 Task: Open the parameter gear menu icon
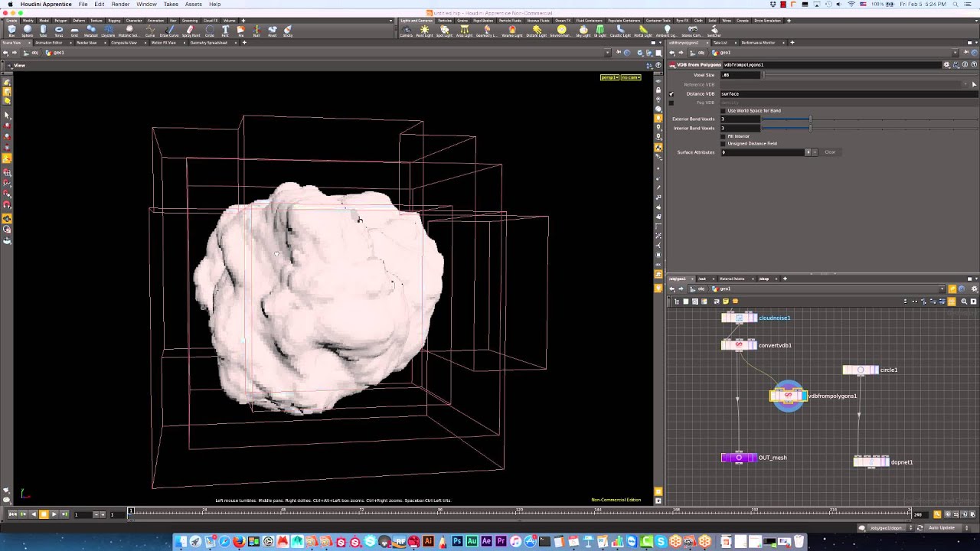pos(947,65)
